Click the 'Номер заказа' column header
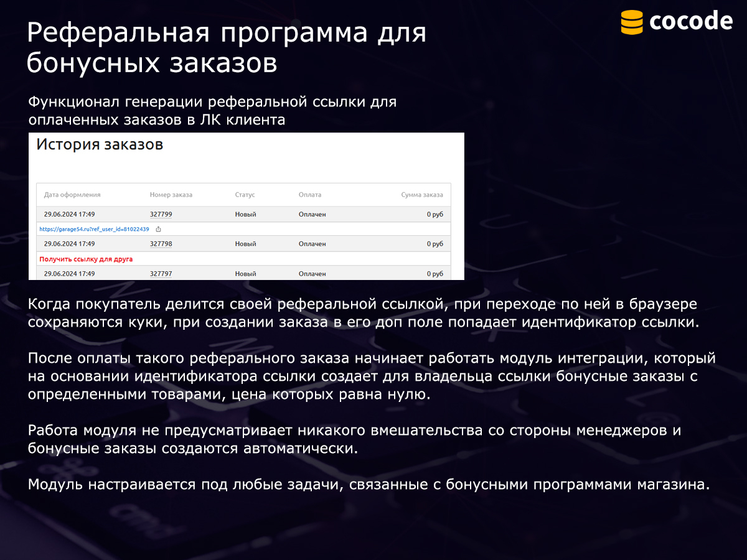This screenshot has height=560, width=747. 171,195
